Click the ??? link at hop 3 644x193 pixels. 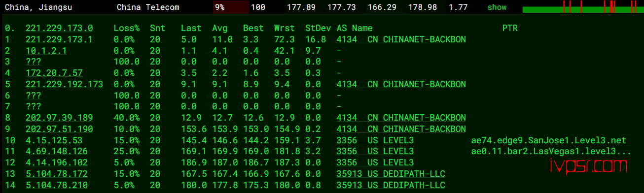tap(34, 62)
